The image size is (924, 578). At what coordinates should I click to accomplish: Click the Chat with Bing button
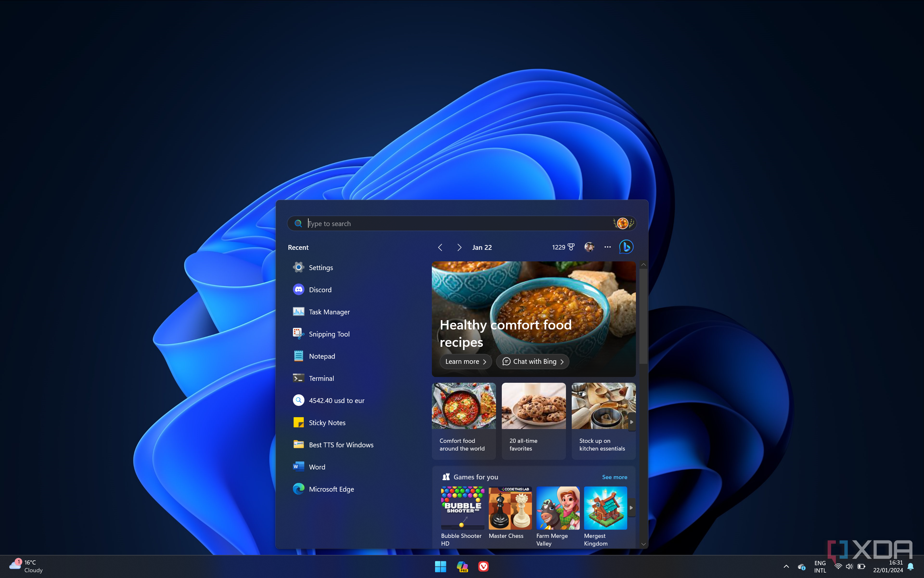pyautogui.click(x=533, y=362)
